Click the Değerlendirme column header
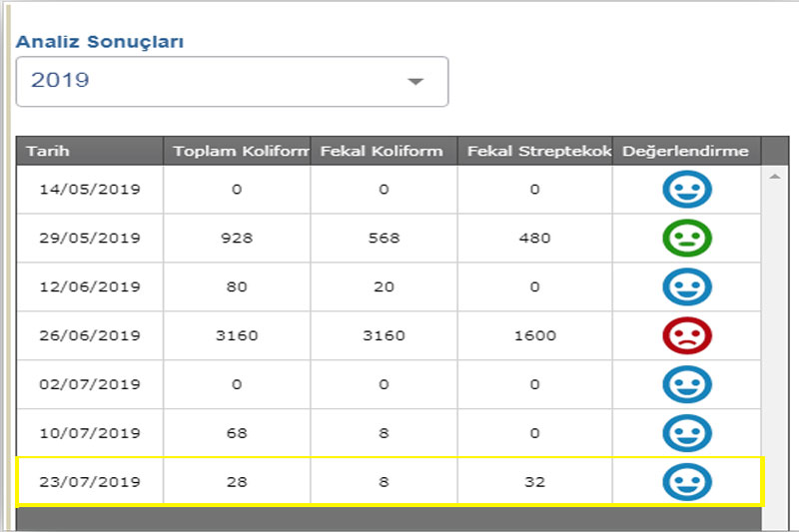799x532 pixels. [x=687, y=151]
